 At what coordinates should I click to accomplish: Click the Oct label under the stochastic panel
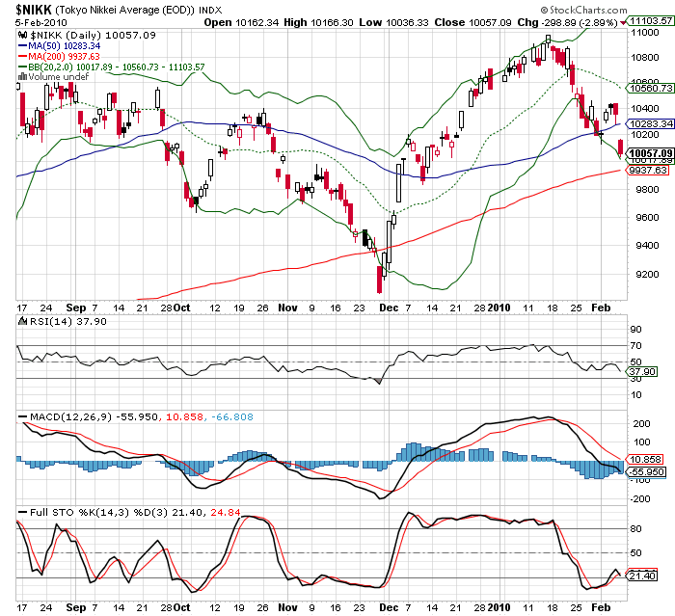[181, 607]
